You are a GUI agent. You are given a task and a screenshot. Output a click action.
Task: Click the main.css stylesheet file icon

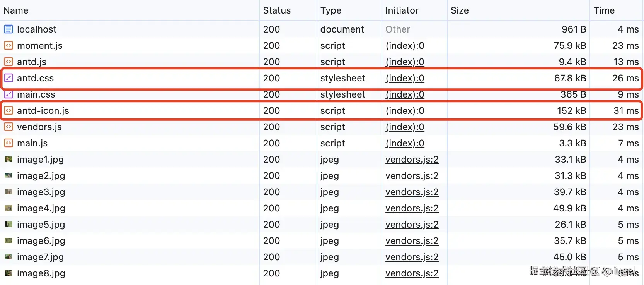pyautogui.click(x=9, y=94)
